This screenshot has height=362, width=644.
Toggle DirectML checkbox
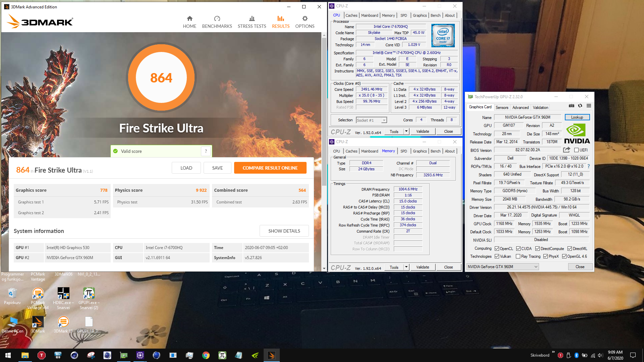(570, 249)
